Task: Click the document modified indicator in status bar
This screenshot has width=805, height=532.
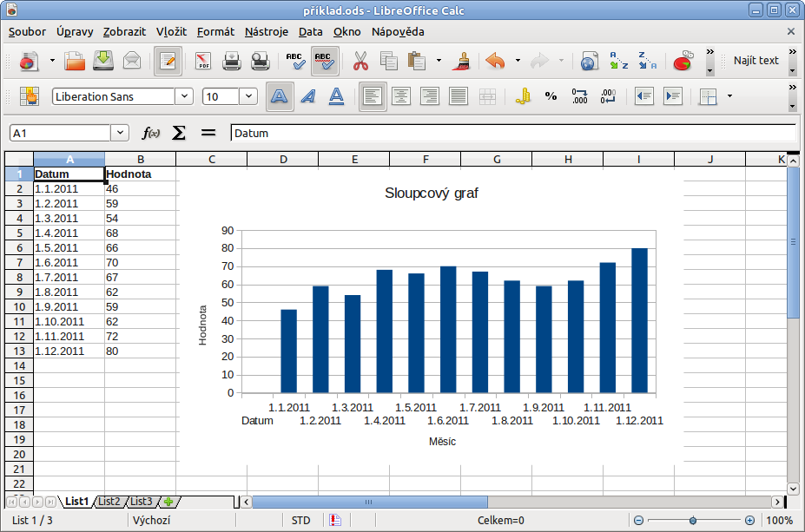Action: (x=335, y=520)
